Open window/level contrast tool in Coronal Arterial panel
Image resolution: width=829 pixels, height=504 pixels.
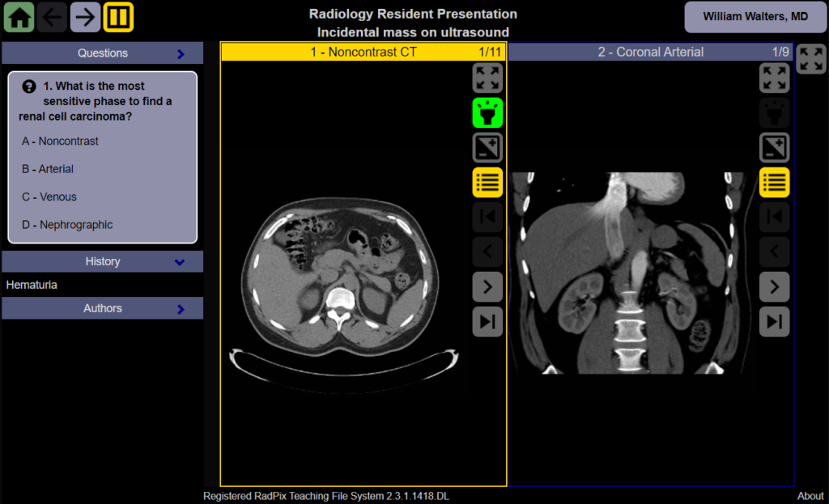(x=775, y=147)
